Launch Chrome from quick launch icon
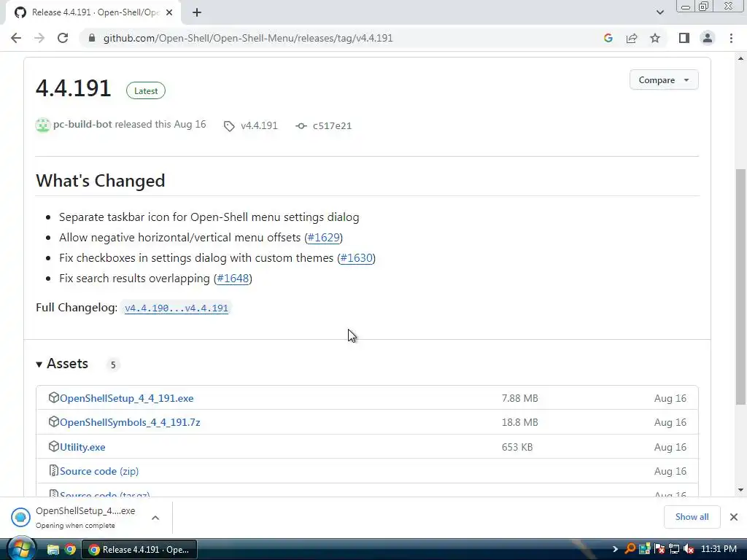The width and height of the screenshot is (747, 560). click(71, 550)
